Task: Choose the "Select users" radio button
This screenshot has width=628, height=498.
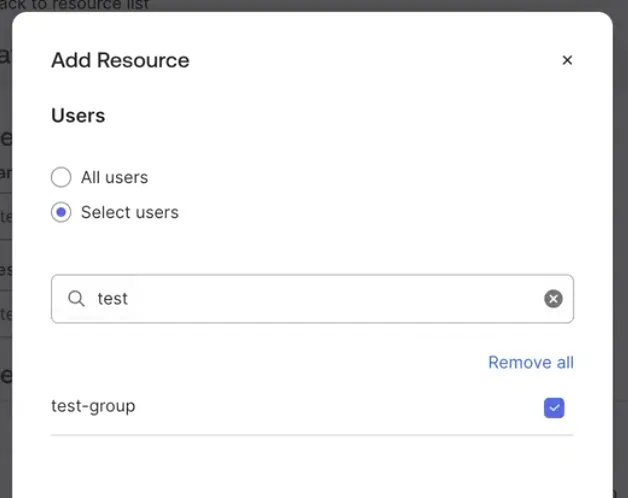Action: pos(61,212)
